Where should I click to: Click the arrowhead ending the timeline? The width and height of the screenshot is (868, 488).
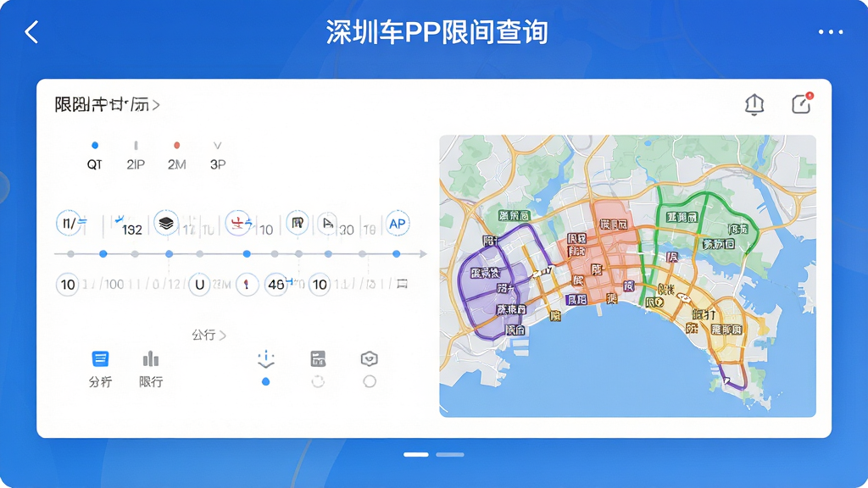pyautogui.click(x=424, y=254)
